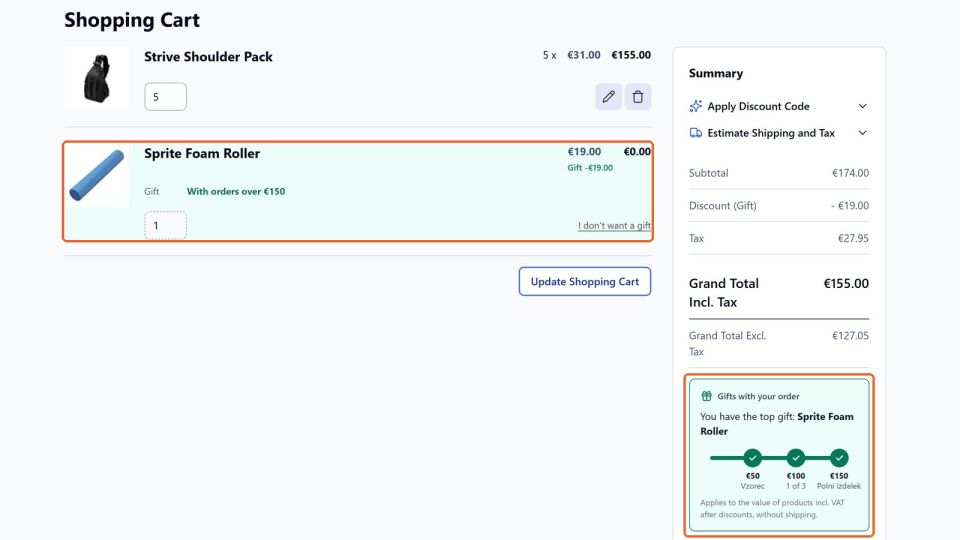This screenshot has width=960, height=540.
Task: Open the Strive Shoulder Pack product link
Action: pos(208,57)
